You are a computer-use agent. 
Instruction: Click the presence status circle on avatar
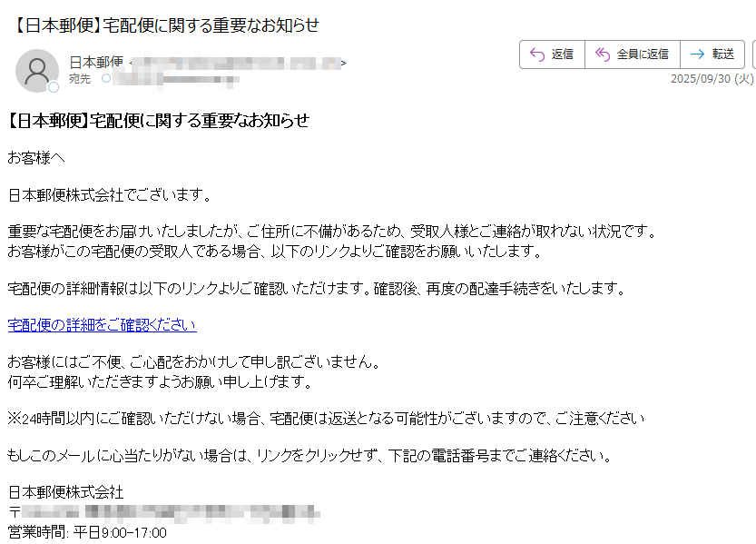pyautogui.click(x=54, y=87)
